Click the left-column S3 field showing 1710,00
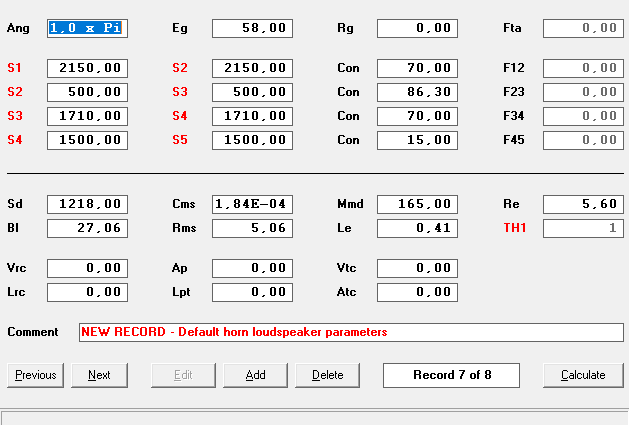629x425 pixels. 87,116
